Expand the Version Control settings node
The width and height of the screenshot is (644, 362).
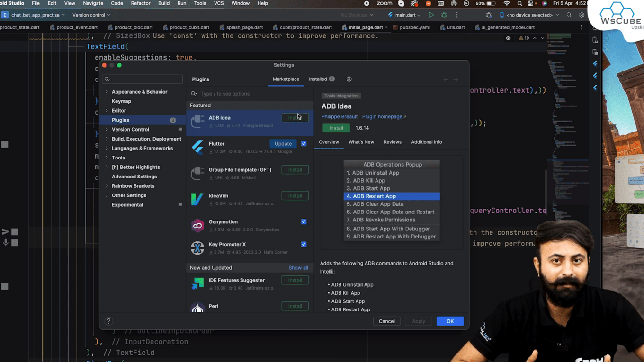click(x=107, y=130)
